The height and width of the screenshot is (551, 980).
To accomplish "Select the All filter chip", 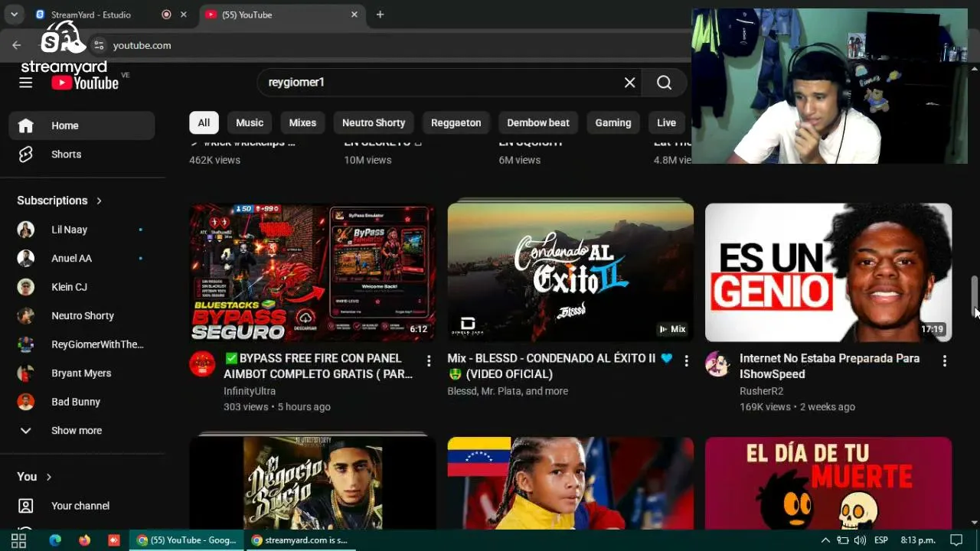I will coord(204,122).
